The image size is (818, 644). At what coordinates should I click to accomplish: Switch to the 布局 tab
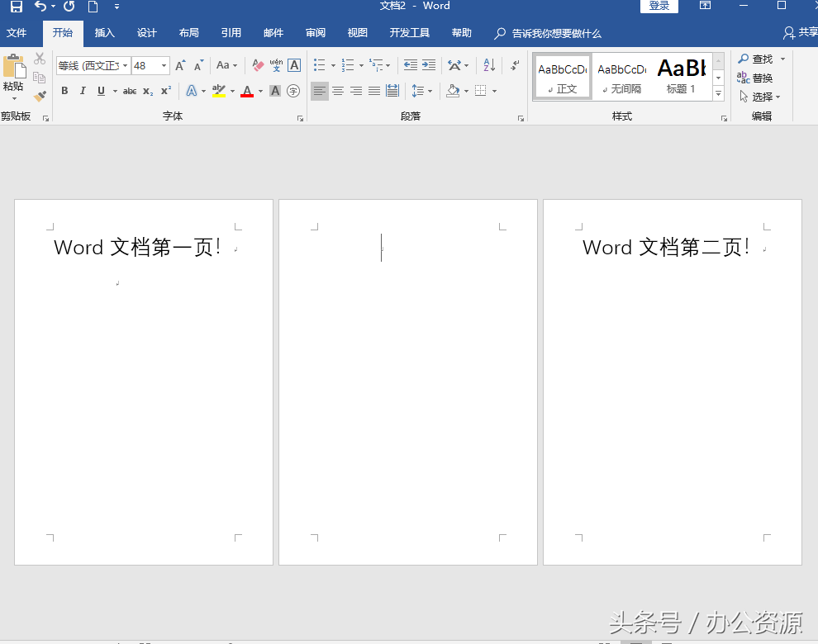coord(189,33)
